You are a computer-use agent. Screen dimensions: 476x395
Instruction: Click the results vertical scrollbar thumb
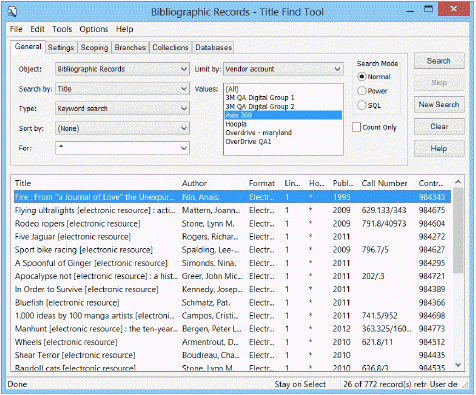point(458,230)
